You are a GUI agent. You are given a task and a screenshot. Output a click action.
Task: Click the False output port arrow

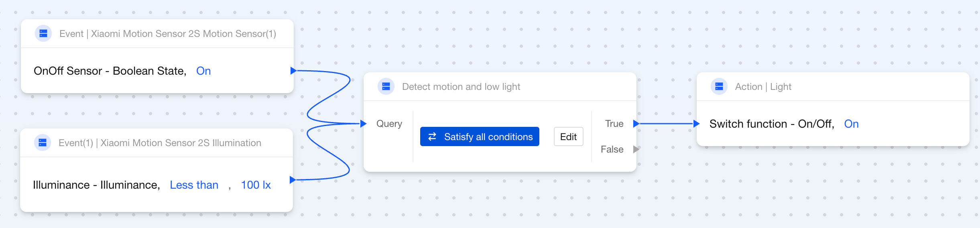click(x=636, y=149)
